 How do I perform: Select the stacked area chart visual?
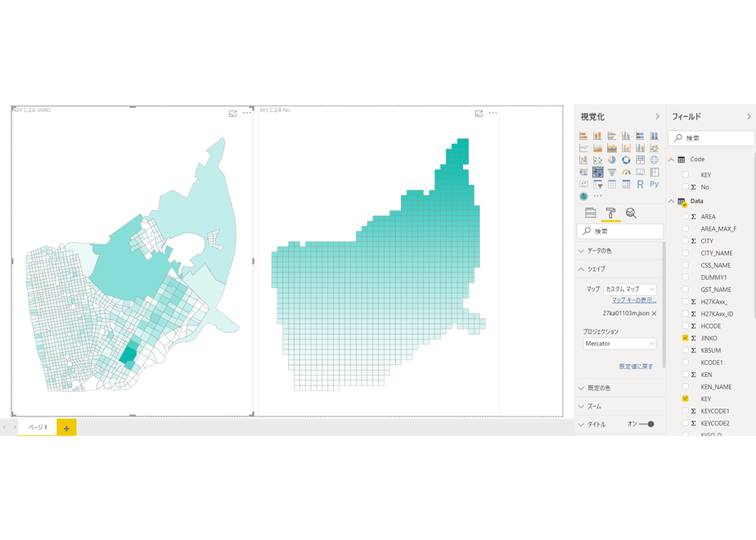[612, 148]
